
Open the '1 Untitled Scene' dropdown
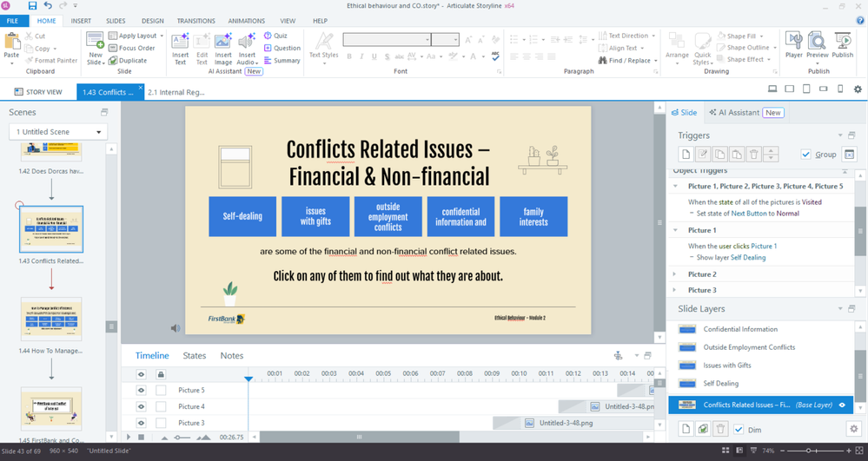(x=58, y=132)
